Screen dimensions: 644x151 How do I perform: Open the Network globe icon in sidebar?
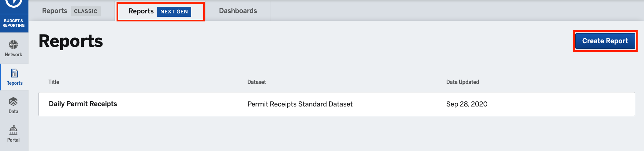pyautogui.click(x=13, y=45)
